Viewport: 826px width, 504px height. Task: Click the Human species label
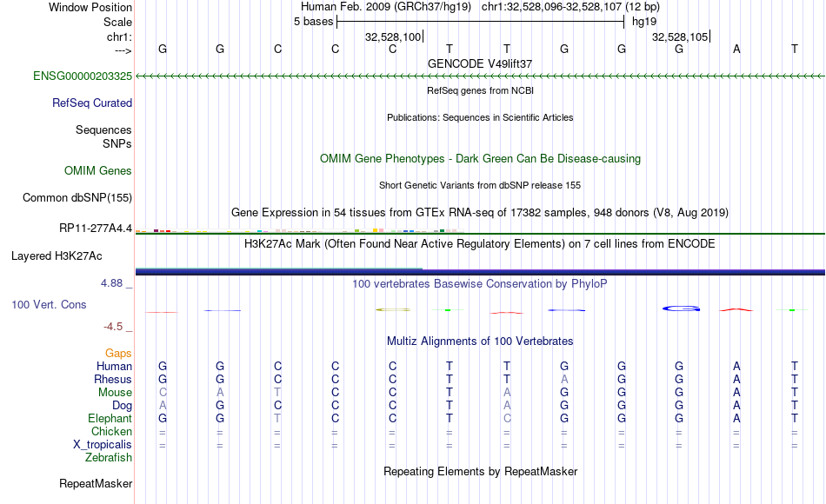[114, 366]
